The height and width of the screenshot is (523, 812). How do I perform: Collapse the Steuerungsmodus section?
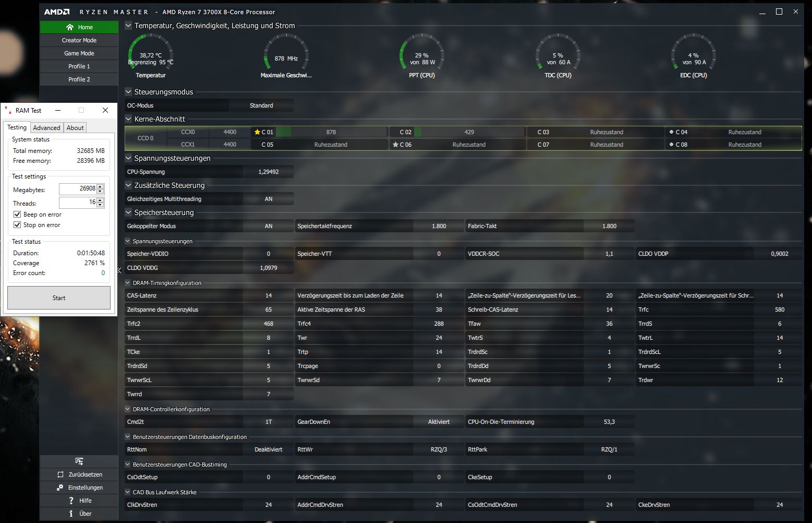pyautogui.click(x=128, y=92)
